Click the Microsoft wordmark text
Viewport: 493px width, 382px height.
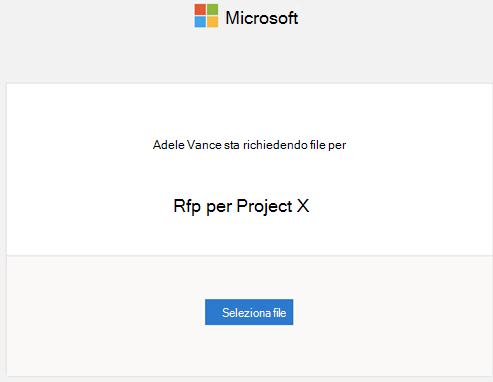[262, 18]
